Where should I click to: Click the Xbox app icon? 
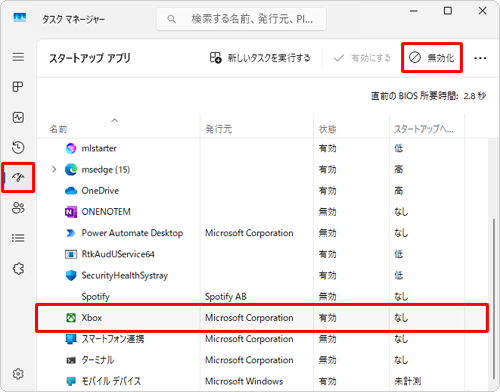point(71,318)
